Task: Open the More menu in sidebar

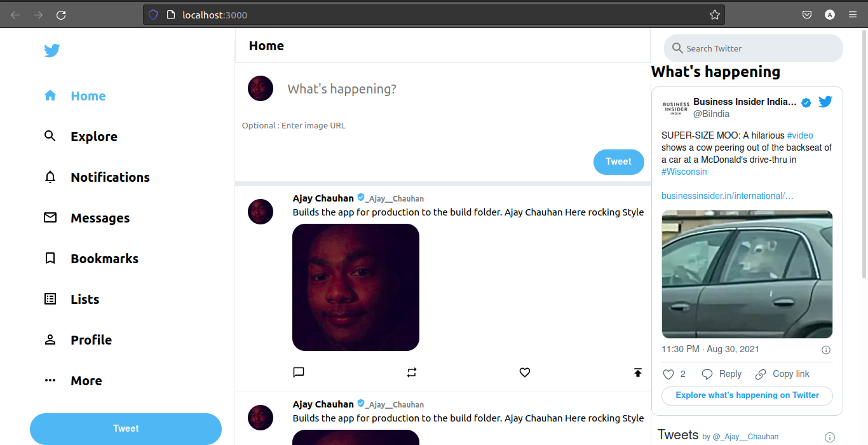Action: point(73,381)
